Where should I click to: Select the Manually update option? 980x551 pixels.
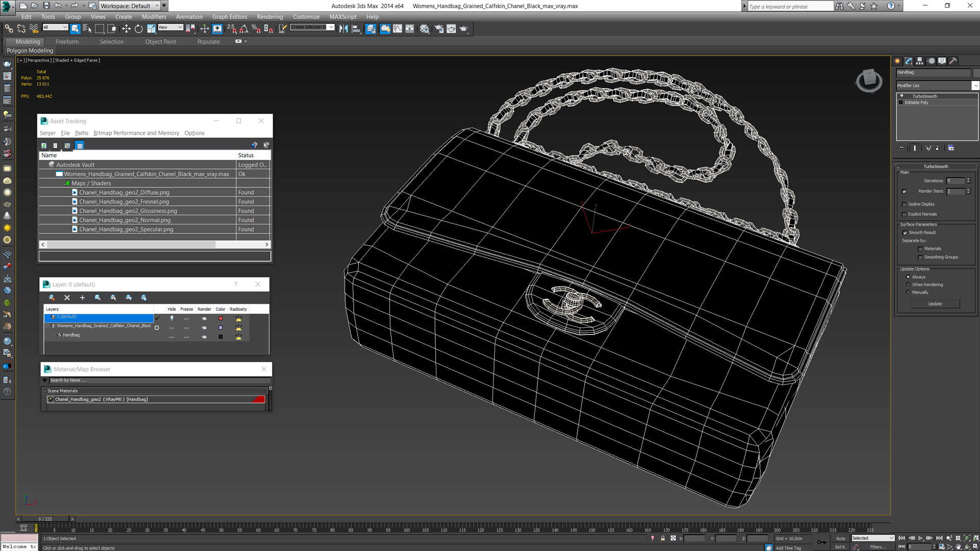point(908,292)
